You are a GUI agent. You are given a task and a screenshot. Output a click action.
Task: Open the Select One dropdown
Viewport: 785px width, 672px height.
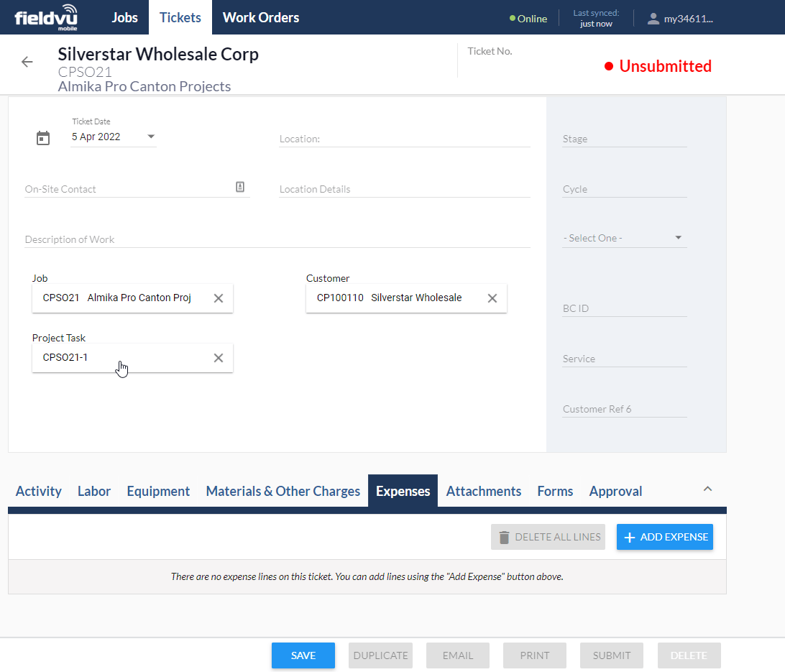[x=624, y=238]
